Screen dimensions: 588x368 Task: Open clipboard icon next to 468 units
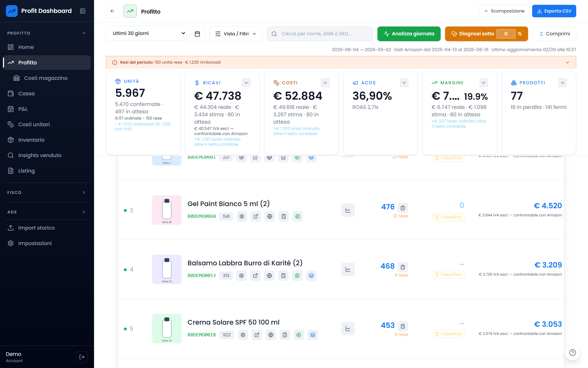[403, 267]
